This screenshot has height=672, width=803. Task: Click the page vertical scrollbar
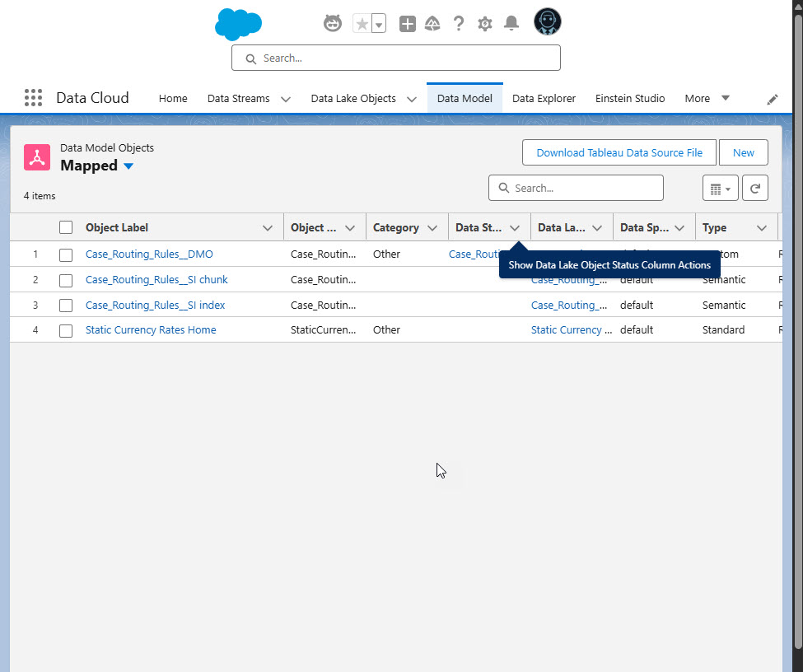click(798, 333)
